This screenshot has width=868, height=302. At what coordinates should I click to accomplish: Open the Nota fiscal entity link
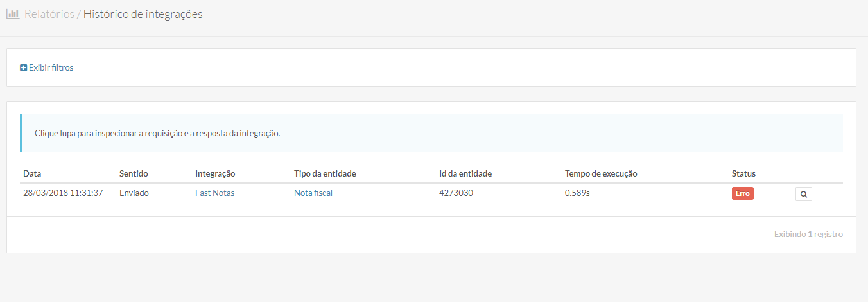point(313,193)
